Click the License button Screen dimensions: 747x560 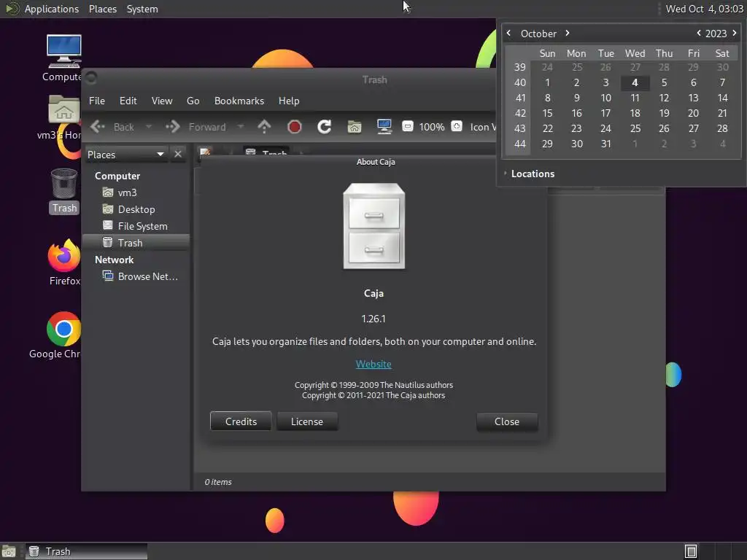(307, 421)
